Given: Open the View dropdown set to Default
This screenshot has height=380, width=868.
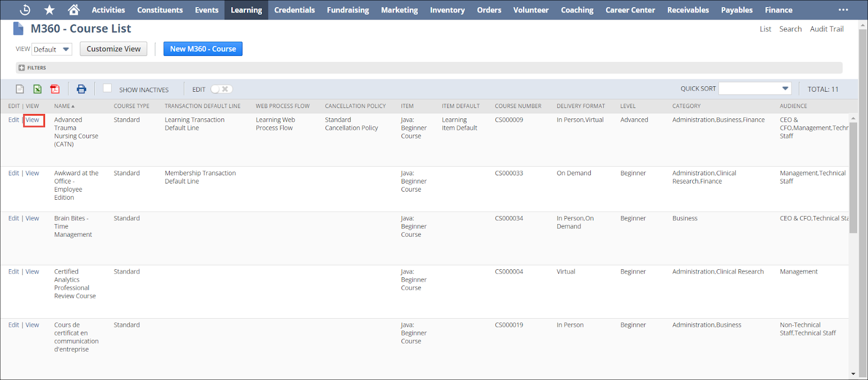Looking at the screenshot, I should (52, 49).
